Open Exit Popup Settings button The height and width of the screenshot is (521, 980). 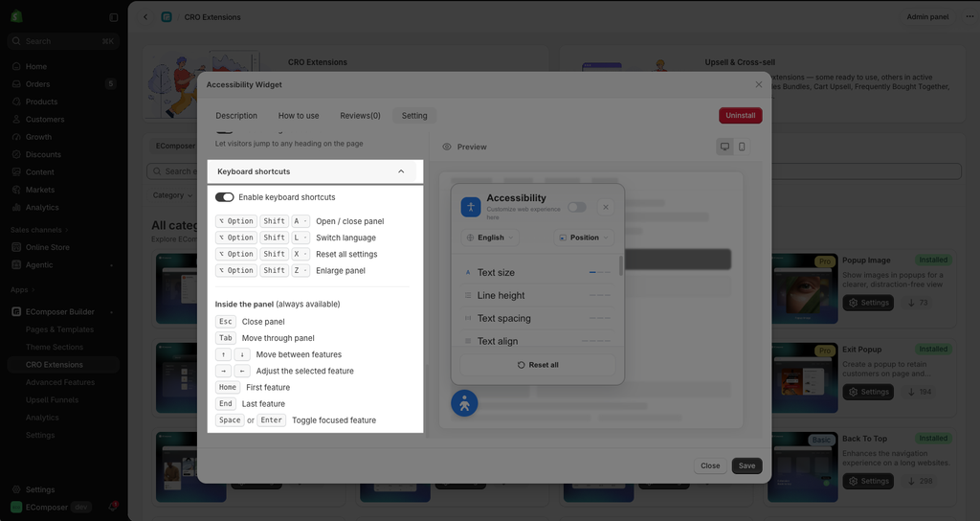pos(868,392)
